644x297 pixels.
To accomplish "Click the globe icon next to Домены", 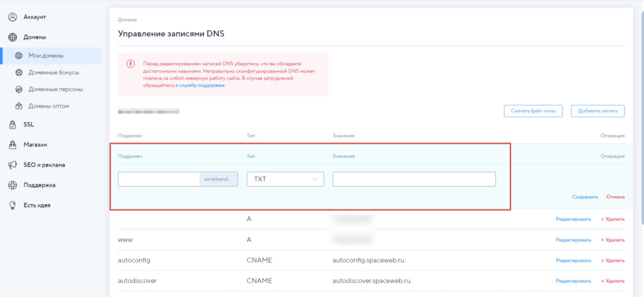I will [x=13, y=37].
